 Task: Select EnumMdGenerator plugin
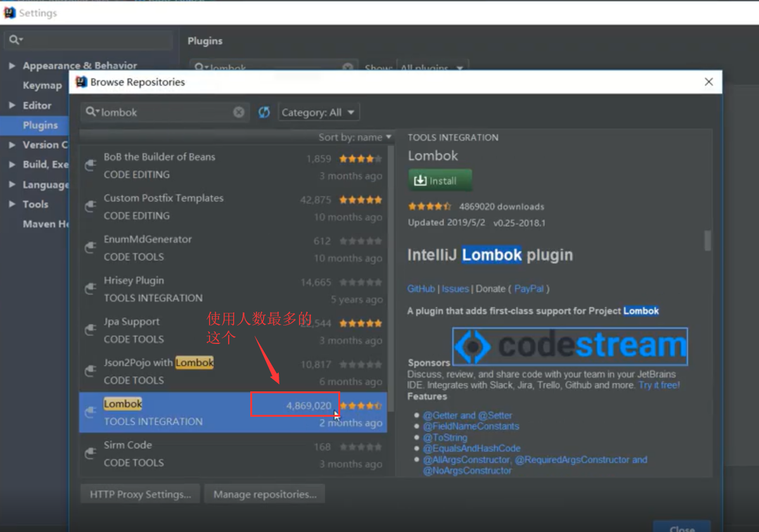[x=233, y=248]
